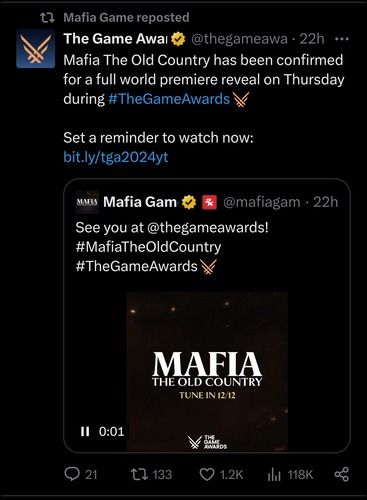Click the @mafiagam handle
This screenshot has height=500, width=367.
point(262,202)
